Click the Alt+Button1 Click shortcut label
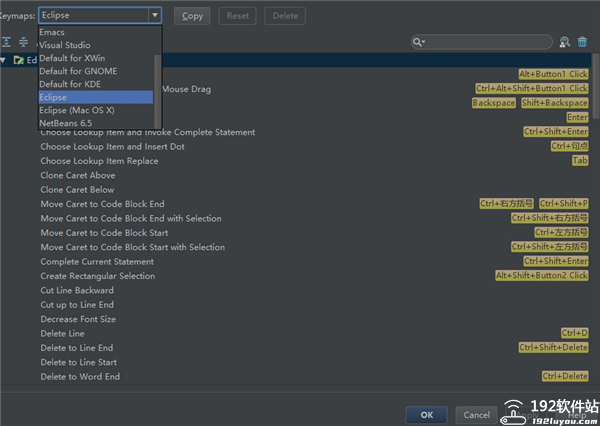The height and width of the screenshot is (426, 600). tap(553, 74)
